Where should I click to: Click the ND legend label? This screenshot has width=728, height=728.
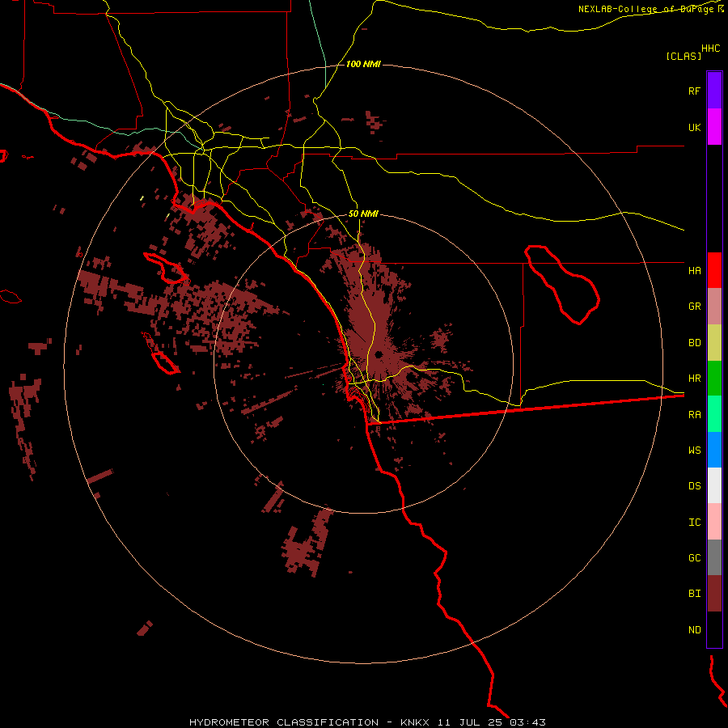694,630
